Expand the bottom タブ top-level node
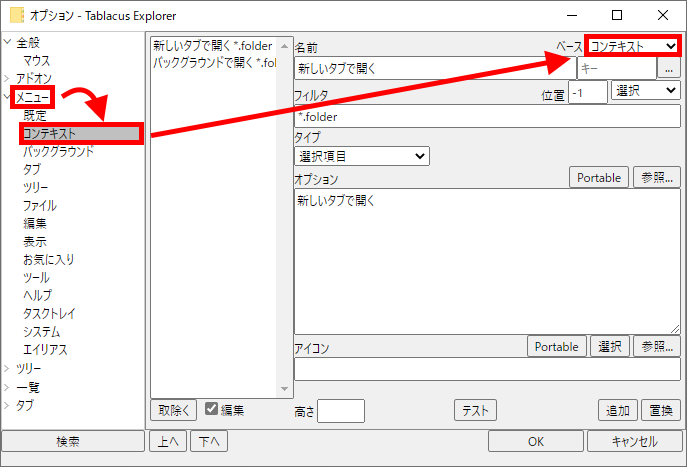The width and height of the screenshot is (687, 467). (x=7, y=405)
